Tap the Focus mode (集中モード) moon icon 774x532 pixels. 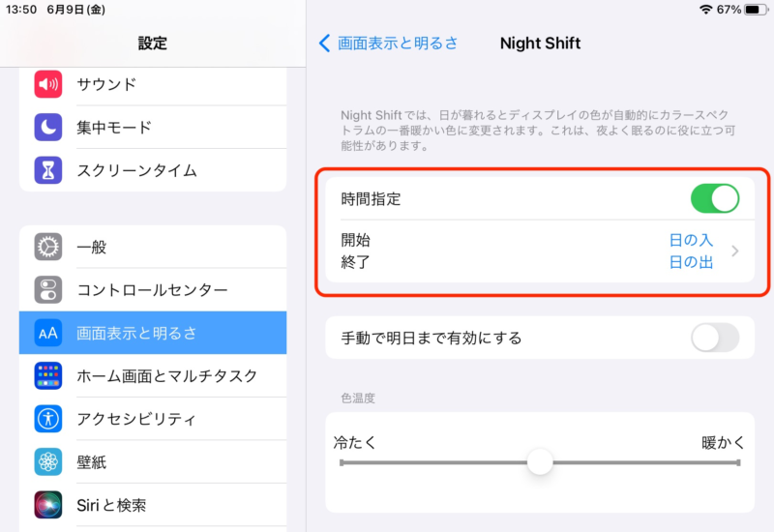coord(48,127)
